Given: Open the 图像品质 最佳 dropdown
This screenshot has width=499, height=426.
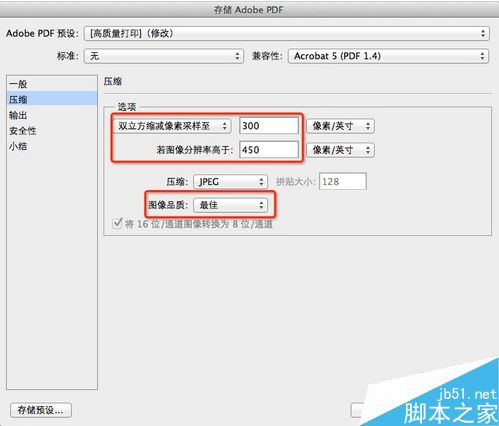Looking at the screenshot, I should click(x=230, y=205).
